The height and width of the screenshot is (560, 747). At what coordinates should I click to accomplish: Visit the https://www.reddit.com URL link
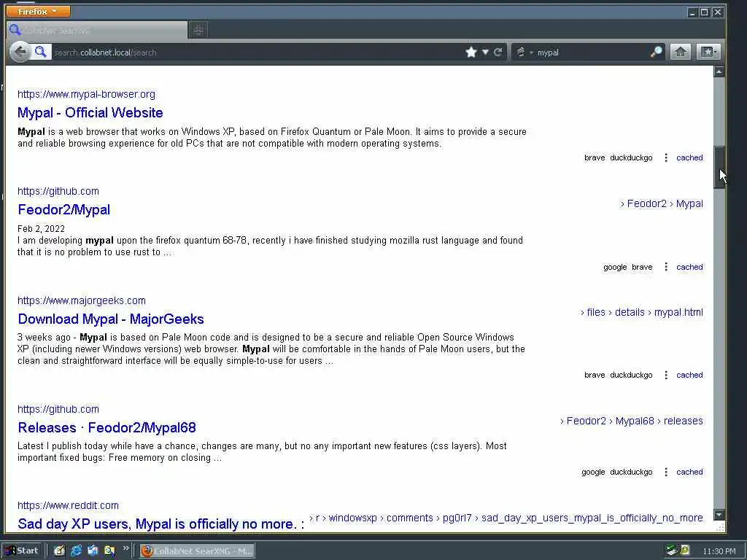[68, 505]
